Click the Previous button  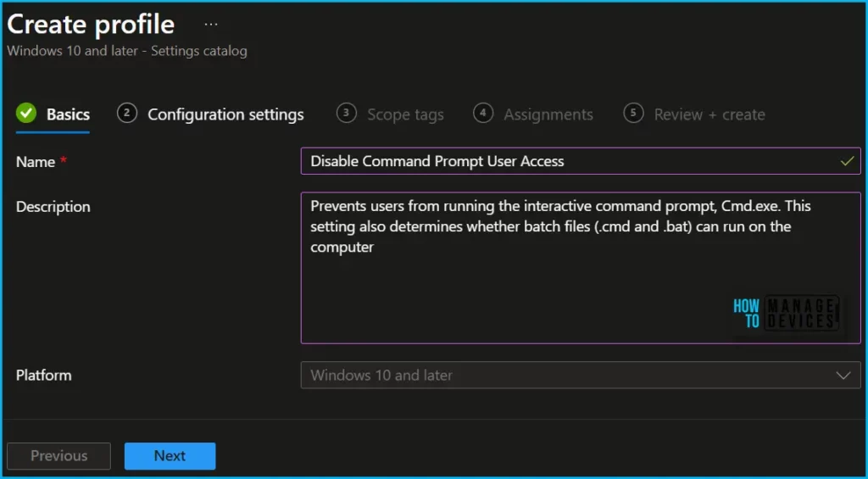(x=58, y=456)
